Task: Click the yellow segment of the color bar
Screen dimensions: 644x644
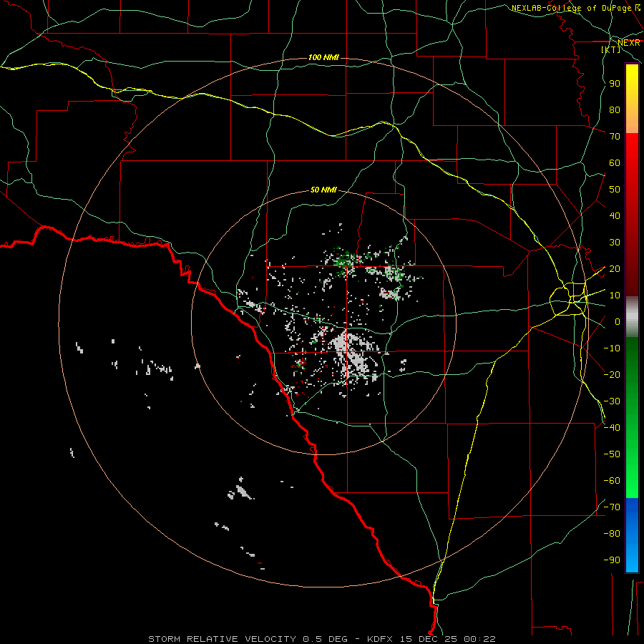Action: (632, 99)
